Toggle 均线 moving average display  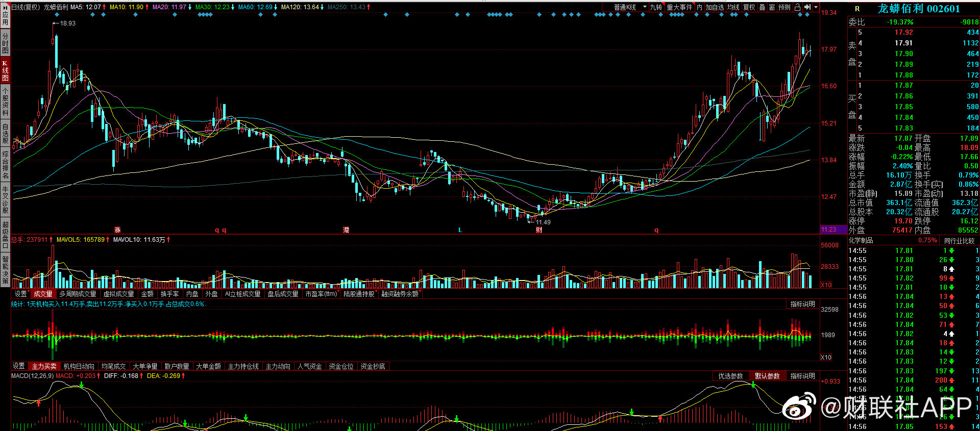pos(733,7)
